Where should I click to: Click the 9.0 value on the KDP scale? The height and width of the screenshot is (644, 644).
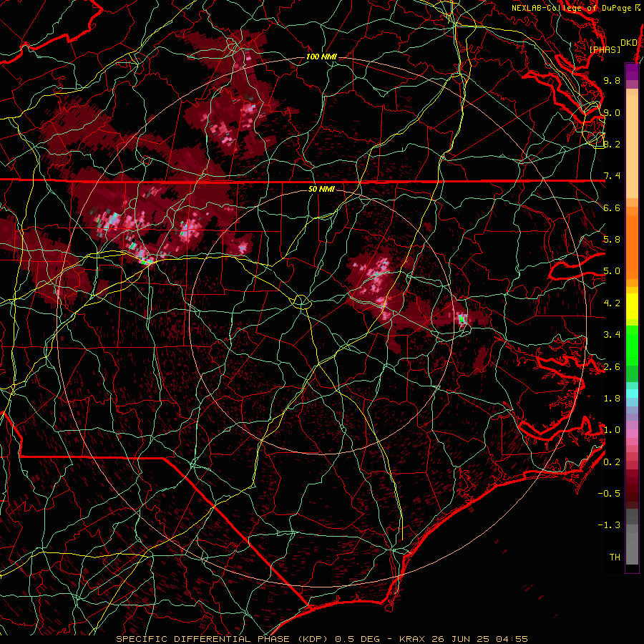pos(612,112)
